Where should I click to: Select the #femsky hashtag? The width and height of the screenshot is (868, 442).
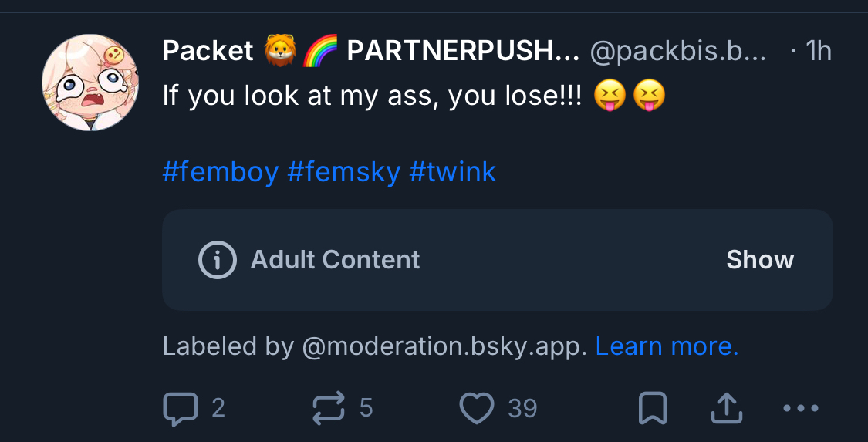click(x=343, y=171)
